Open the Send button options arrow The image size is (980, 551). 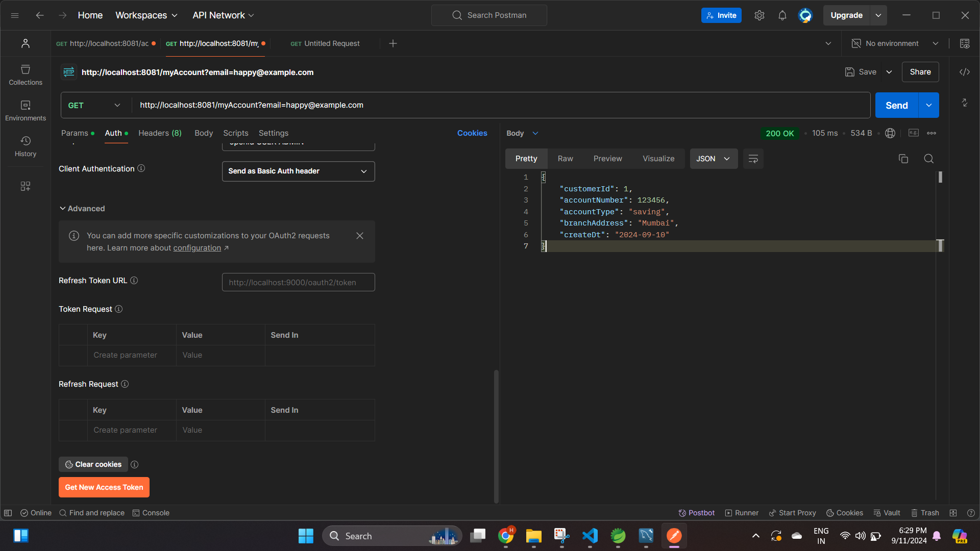point(929,105)
